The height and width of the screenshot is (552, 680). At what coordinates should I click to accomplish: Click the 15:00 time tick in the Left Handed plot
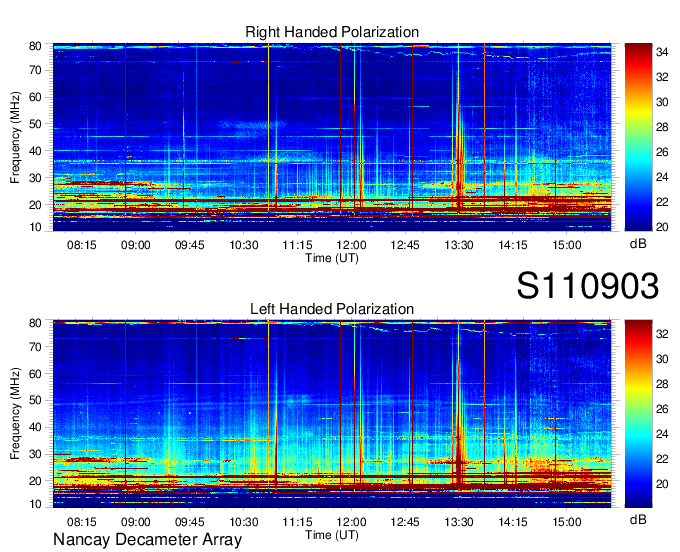click(566, 522)
